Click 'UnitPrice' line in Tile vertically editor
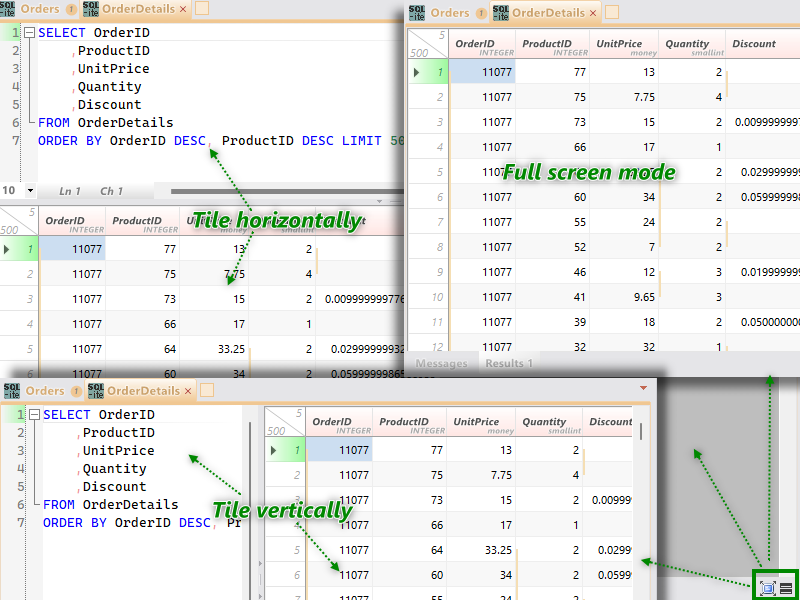This screenshot has height=600, width=800. 118,451
